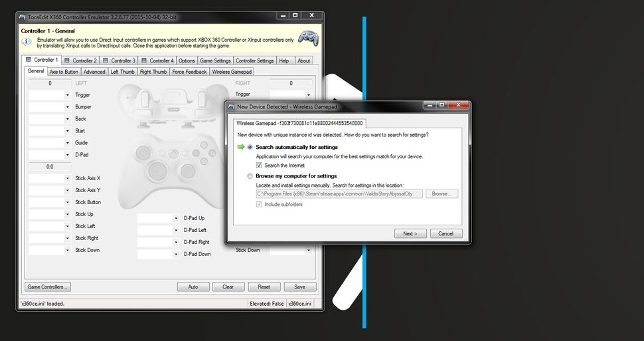
Task: Toggle the Include subfolders checkbox
Action: pyautogui.click(x=259, y=205)
